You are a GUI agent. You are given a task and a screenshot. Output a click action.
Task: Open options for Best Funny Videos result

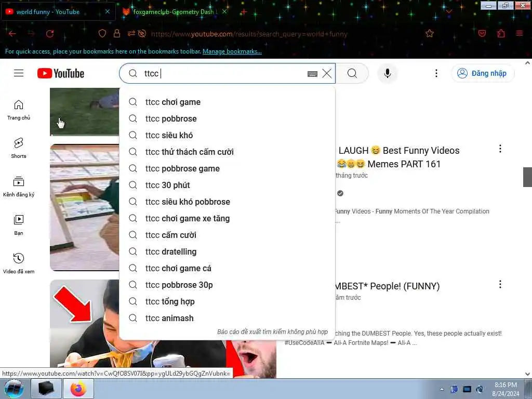(500, 149)
